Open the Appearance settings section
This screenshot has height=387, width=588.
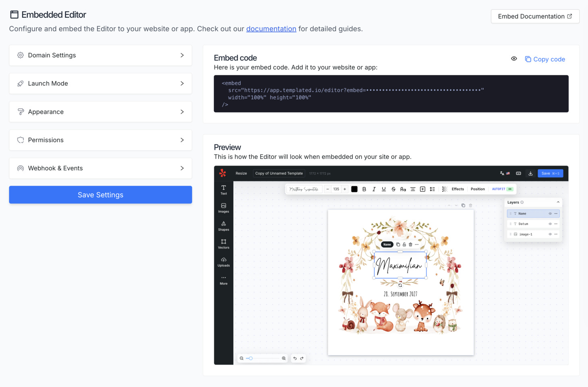pyautogui.click(x=100, y=112)
